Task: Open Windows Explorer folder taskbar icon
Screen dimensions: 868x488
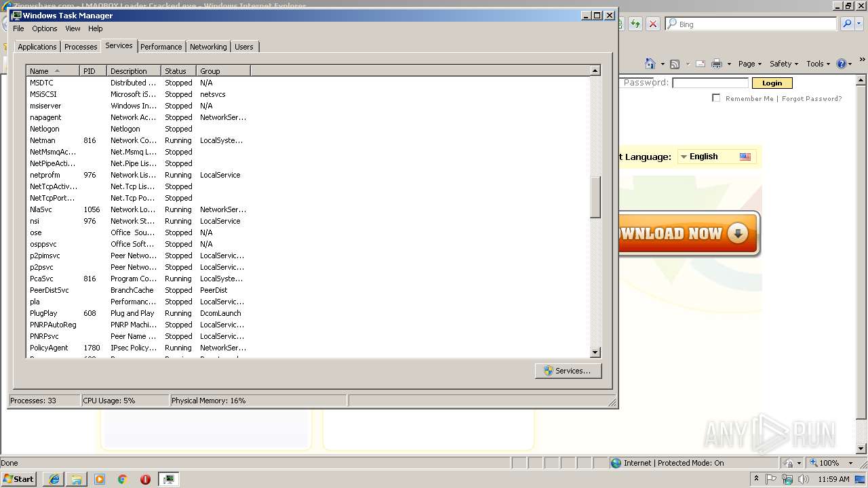Action: tap(77, 479)
